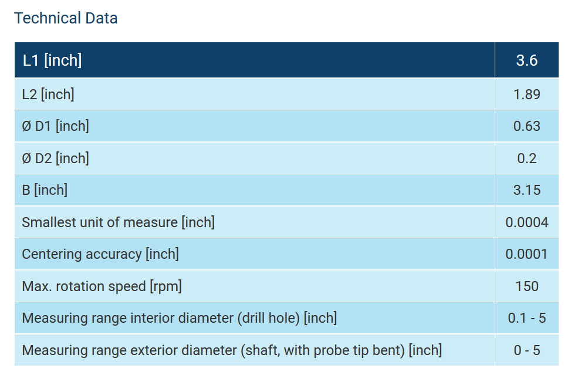The height and width of the screenshot is (392, 578).
Task: Select the B [inch] row label
Action: click(x=45, y=190)
